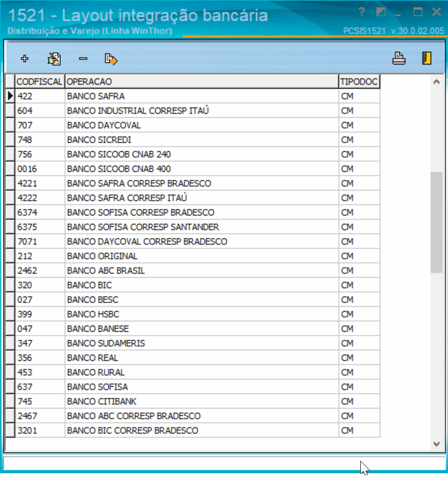Minimize the 1521 window
This screenshot has width=448, height=477.
point(398,15)
